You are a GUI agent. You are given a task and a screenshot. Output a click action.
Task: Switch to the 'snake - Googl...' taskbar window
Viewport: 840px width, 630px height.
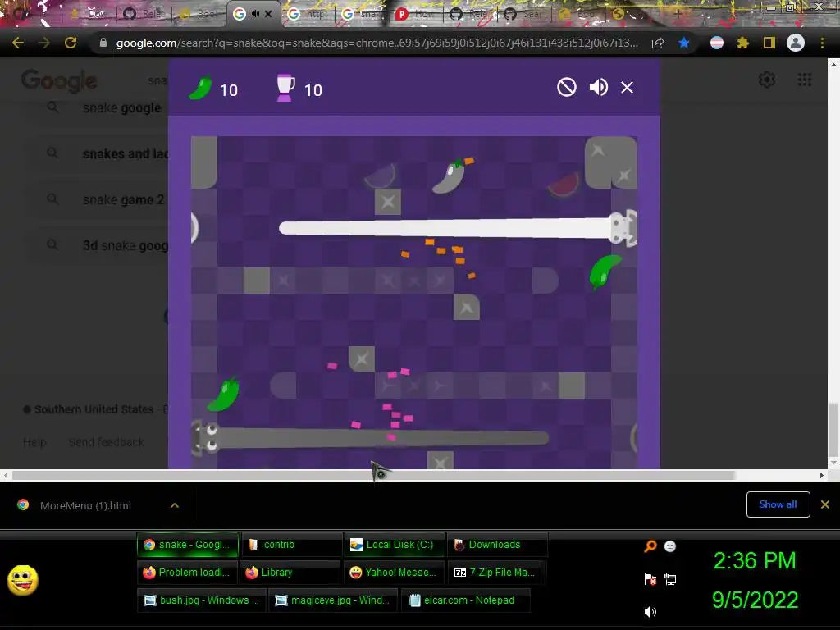188,545
